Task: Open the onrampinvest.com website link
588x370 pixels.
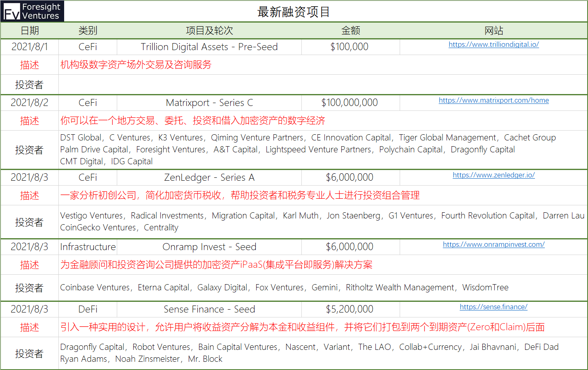Action: [x=493, y=244]
